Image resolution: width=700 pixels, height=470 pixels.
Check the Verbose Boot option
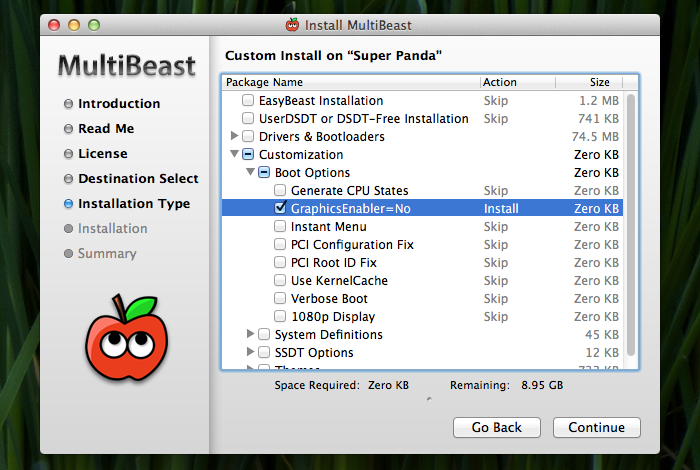pos(280,298)
